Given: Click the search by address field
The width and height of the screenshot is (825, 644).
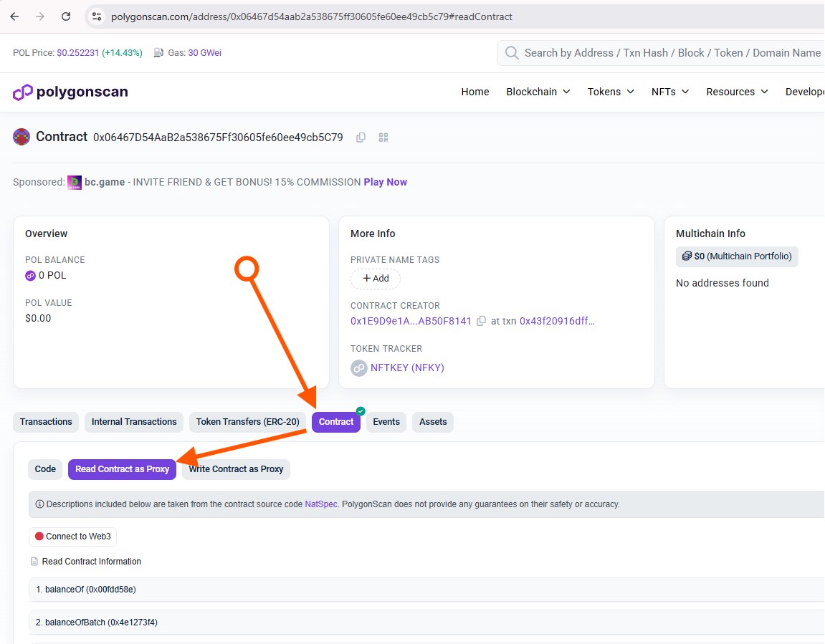Looking at the screenshot, I should pos(670,53).
